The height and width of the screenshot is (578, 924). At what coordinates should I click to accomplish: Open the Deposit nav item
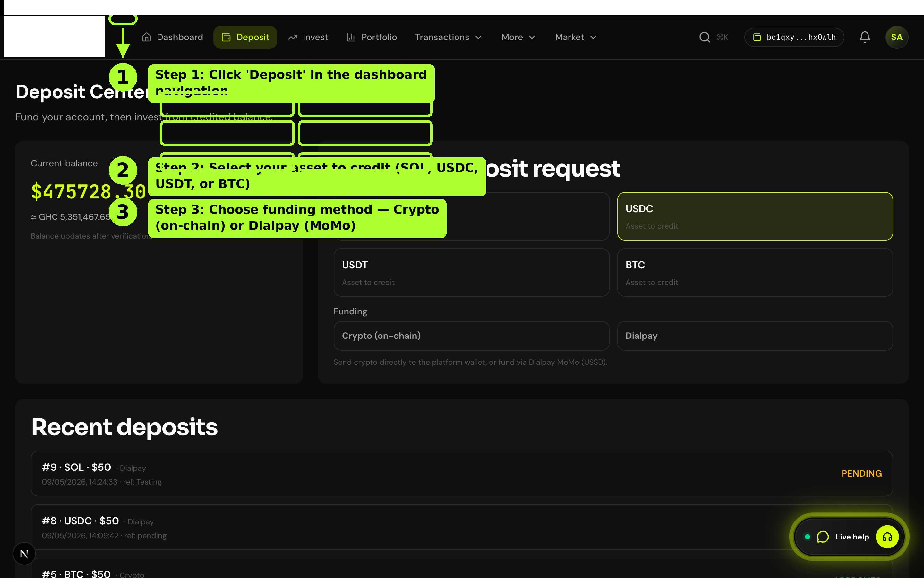pyautogui.click(x=245, y=37)
